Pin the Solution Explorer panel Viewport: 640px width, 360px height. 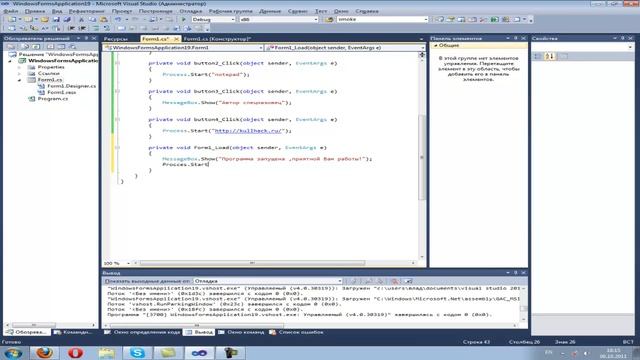click(86, 38)
